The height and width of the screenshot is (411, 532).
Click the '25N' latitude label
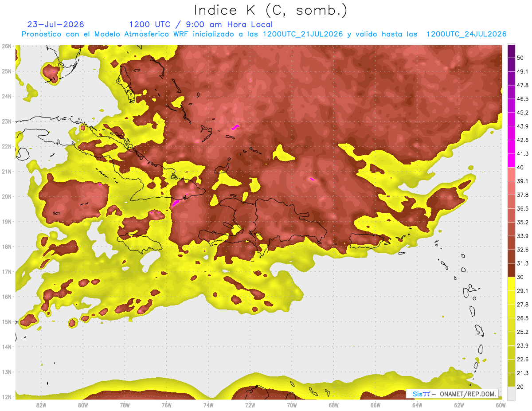point(7,71)
